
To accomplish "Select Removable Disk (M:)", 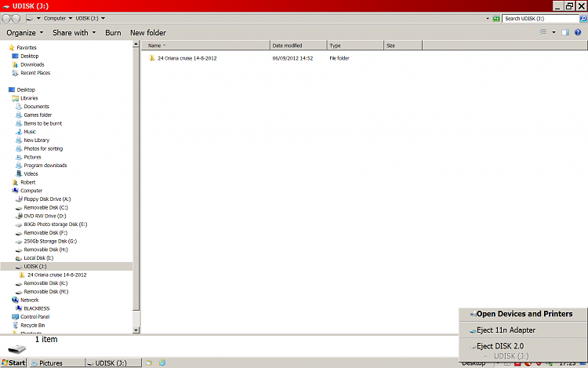I will (46, 291).
